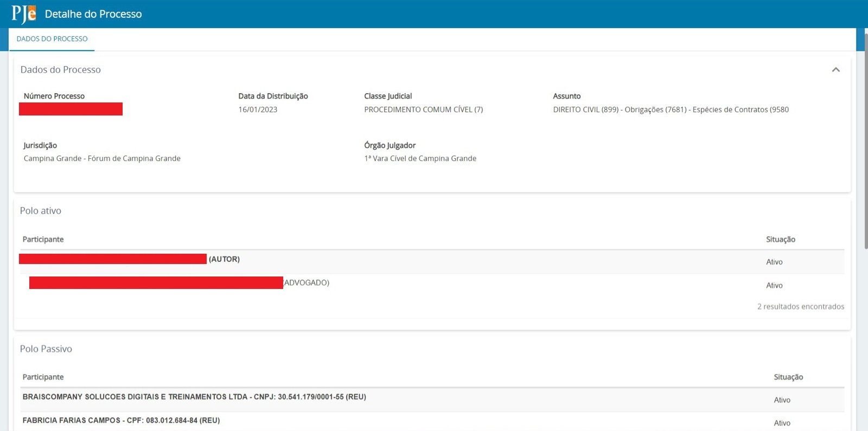Image resolution: width=868 pixels, height=431 pixels.
Task: Click the Polo ativo section heading
Action: pyautogui.click(x=41, y=211)
